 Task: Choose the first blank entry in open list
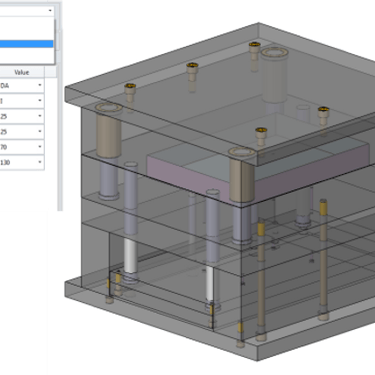click(x=26, y=21)
